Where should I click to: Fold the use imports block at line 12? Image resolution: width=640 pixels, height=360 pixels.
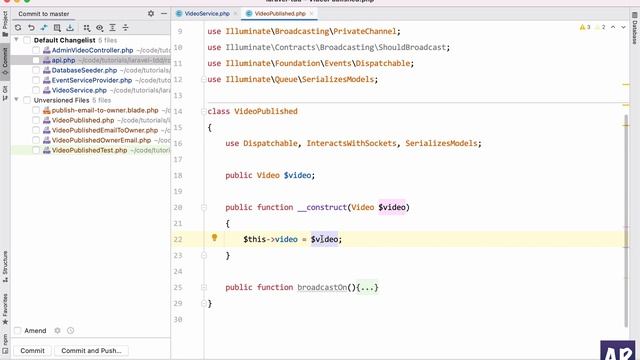tap(203, 79)
